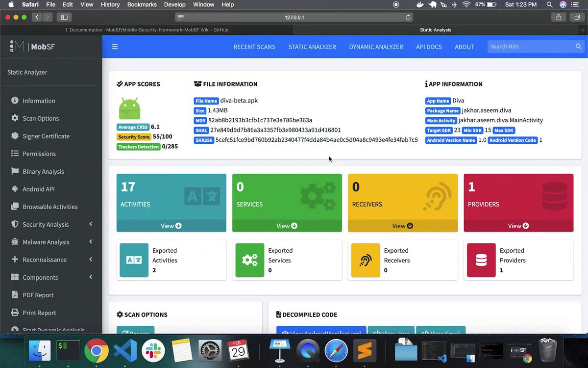
Task: Click View on the Activities card
Action: (x=171, y=226)
